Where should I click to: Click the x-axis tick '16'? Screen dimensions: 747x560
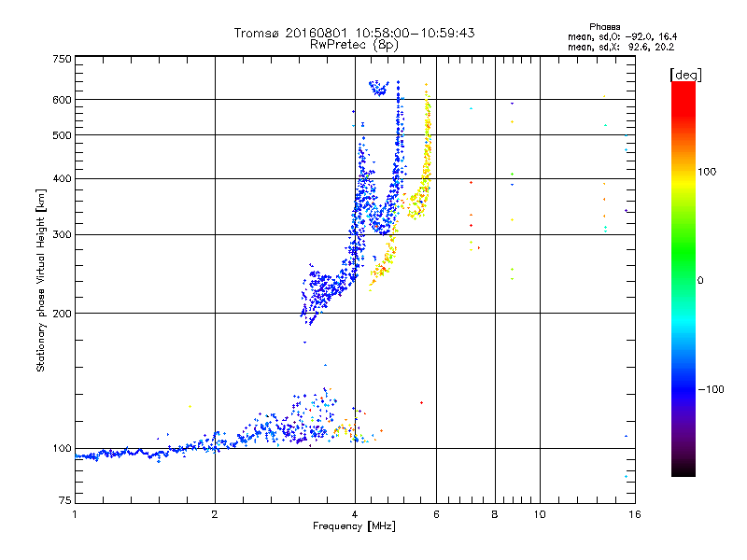[635, 514]
